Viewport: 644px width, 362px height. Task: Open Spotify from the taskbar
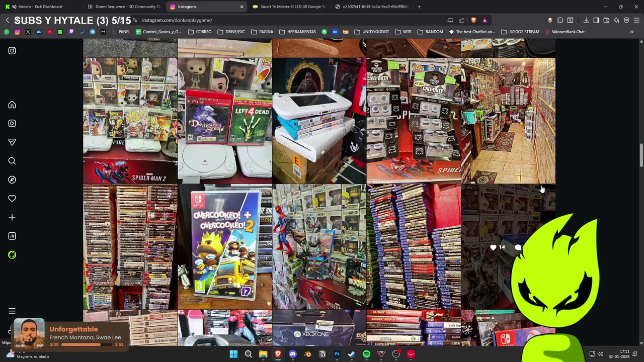pos(366,354)
